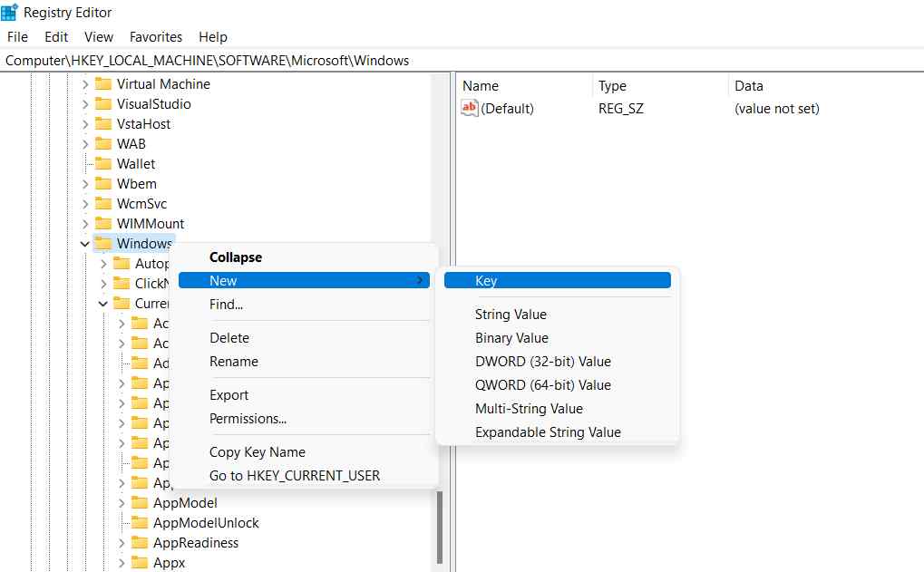Choose Delete in the context menu
This screenshot has height=572, width=924.
(x=304, y=338)
